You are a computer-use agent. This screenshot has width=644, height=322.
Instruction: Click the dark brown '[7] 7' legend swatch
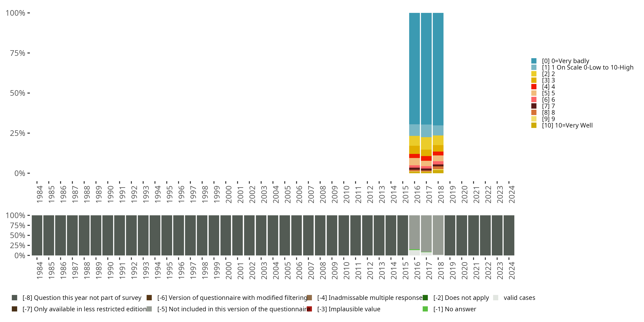534,106
